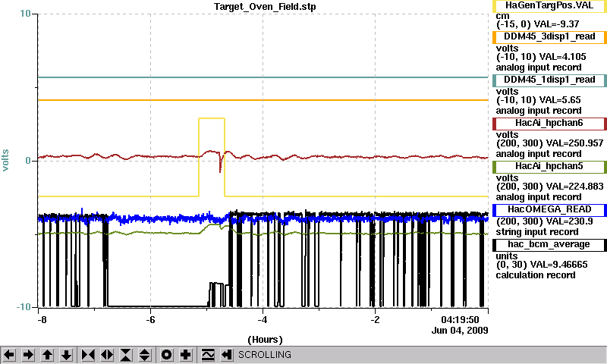Click the VAL=9.46665 reading
The height and width of the screenshot is (364, 607).
click(x=561, y=265)
